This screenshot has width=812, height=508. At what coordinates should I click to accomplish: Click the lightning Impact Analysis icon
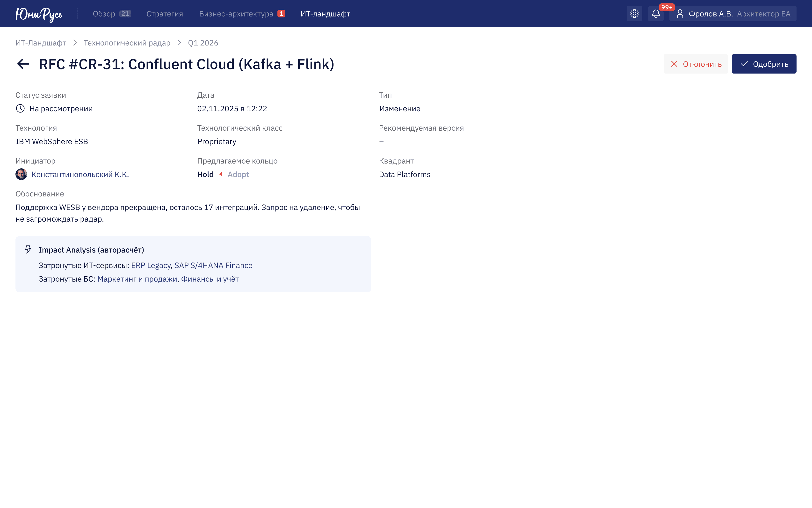click(x=28, y=250)
